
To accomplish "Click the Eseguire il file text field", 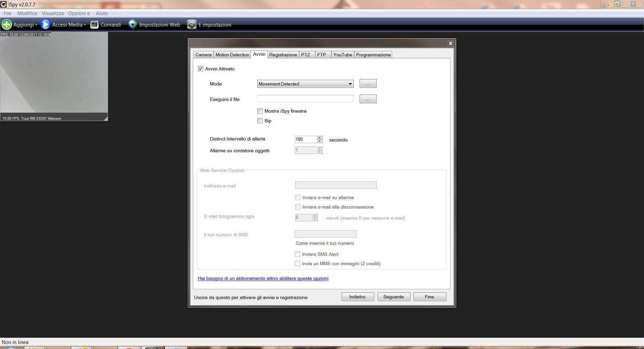I will (305, 99).
